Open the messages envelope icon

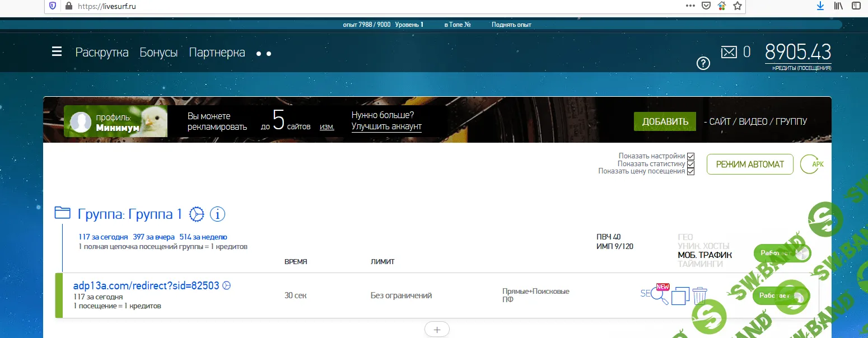pos(729,52)
